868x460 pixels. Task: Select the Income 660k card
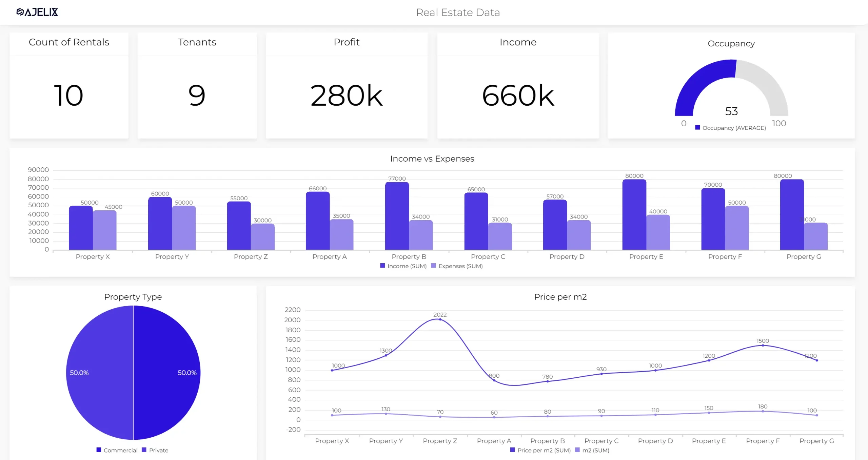pos(518,96)
